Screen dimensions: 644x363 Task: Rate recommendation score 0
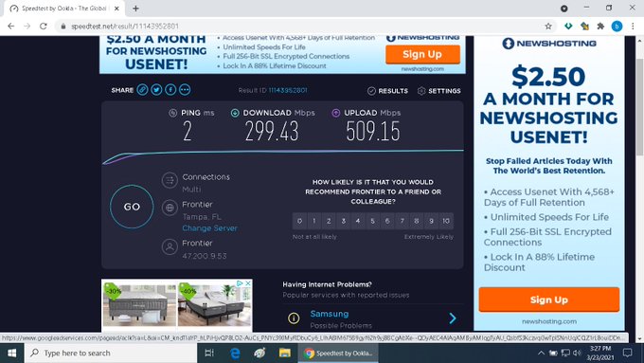coord(299,221)
